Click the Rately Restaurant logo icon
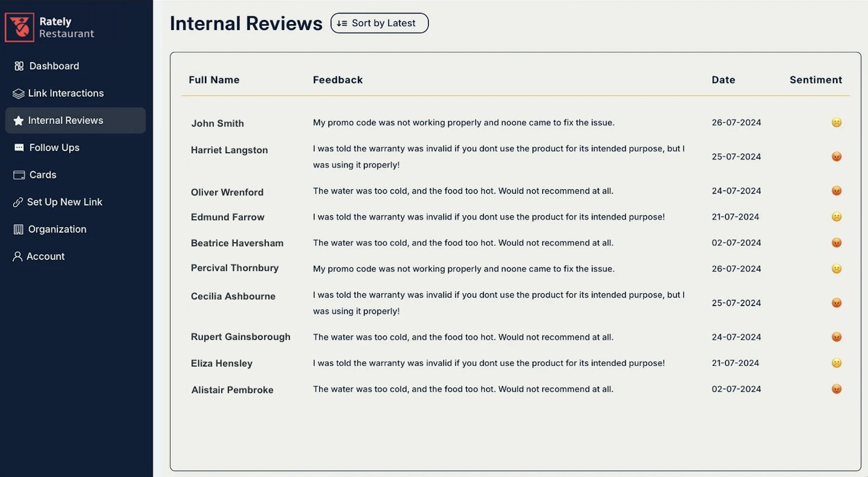 coord(20,27)
